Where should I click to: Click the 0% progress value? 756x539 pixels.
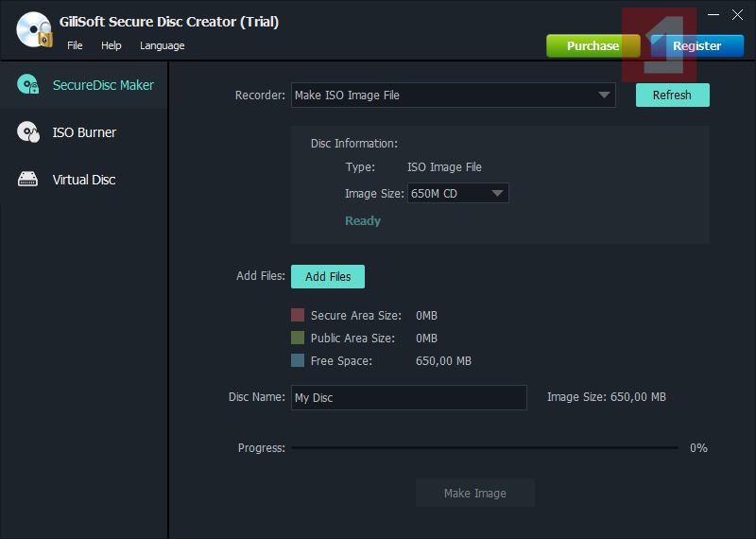click(x=698, y=448)
